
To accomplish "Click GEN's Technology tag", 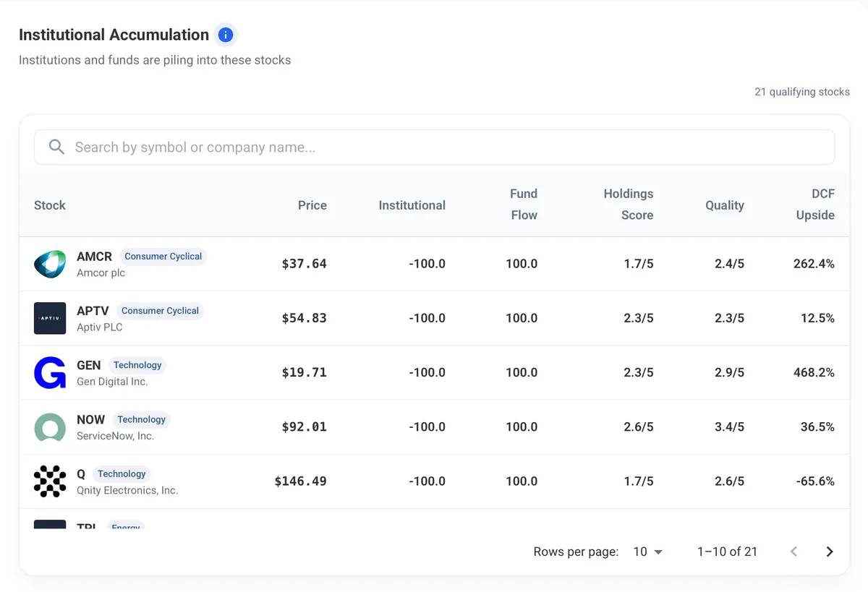I will 137,365.
